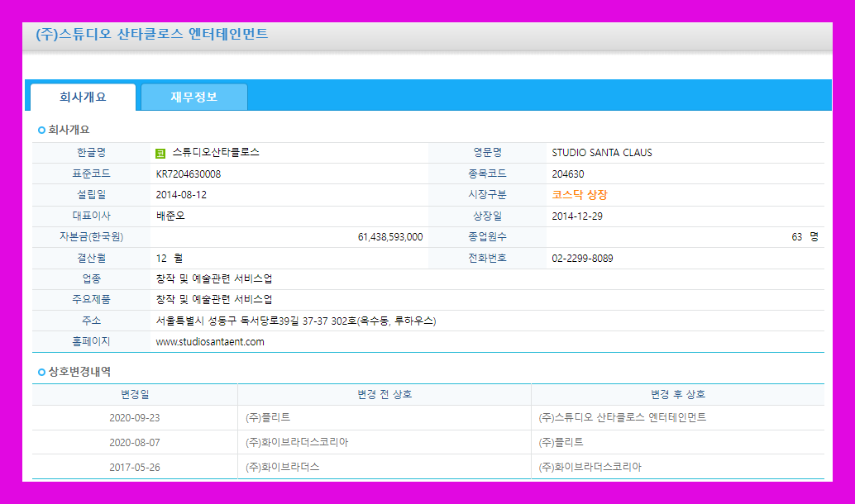This screenshot has width=855, height=504.
Task: Click the 주소 label cell
Action: click(x=91, y=321)
